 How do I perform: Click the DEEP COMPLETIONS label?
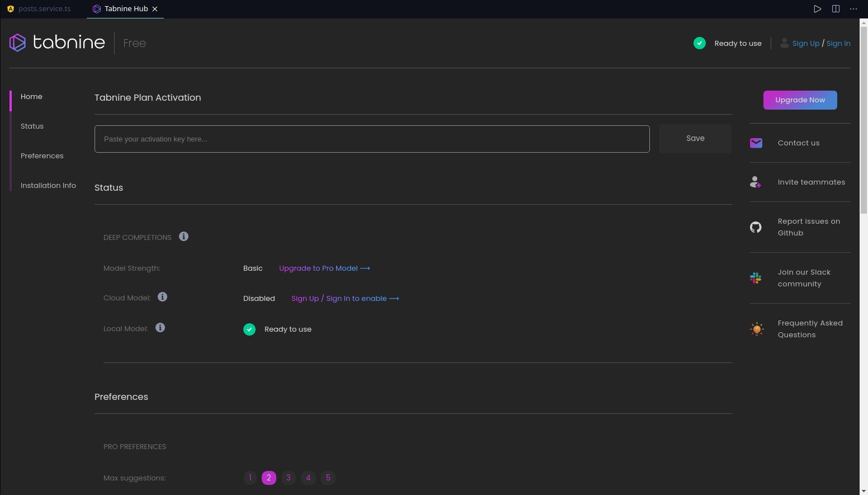(x=138, y=238)
